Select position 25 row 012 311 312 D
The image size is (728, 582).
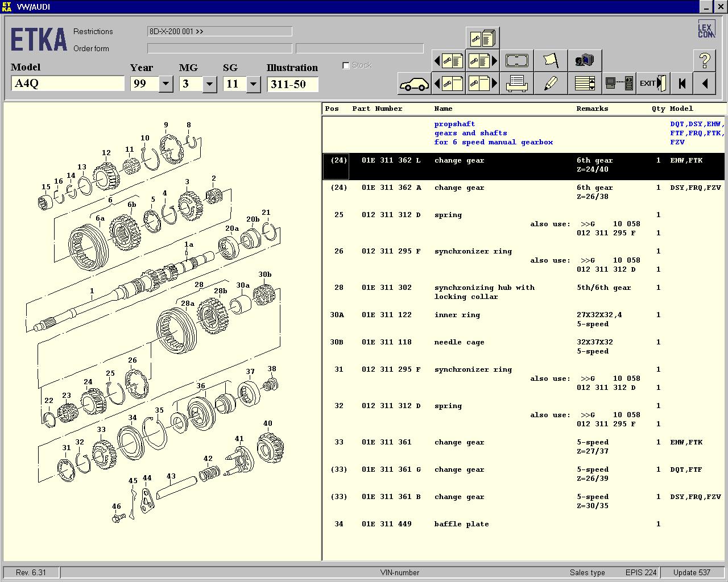524,224
